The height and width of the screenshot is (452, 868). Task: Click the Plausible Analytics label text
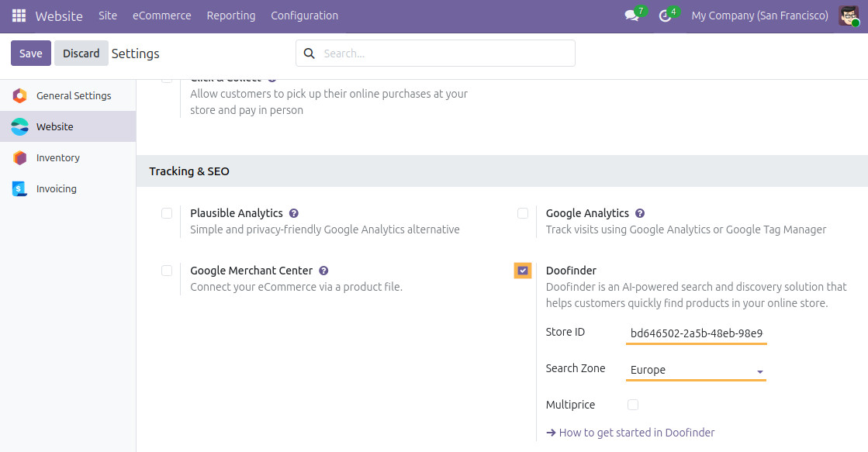point(237,213)
